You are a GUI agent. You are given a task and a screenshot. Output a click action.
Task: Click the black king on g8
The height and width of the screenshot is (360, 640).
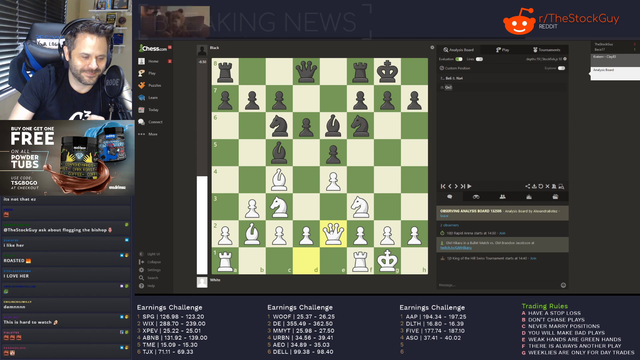coord(387,71)
